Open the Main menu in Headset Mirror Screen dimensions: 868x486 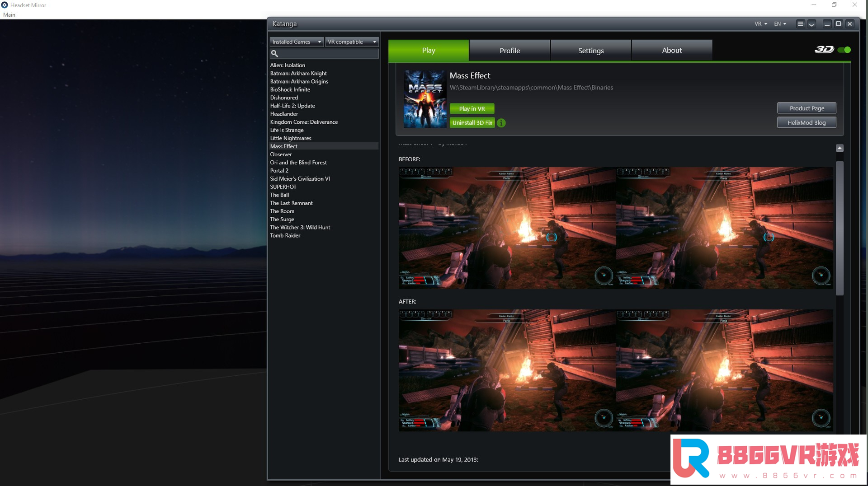coord(9,14)
